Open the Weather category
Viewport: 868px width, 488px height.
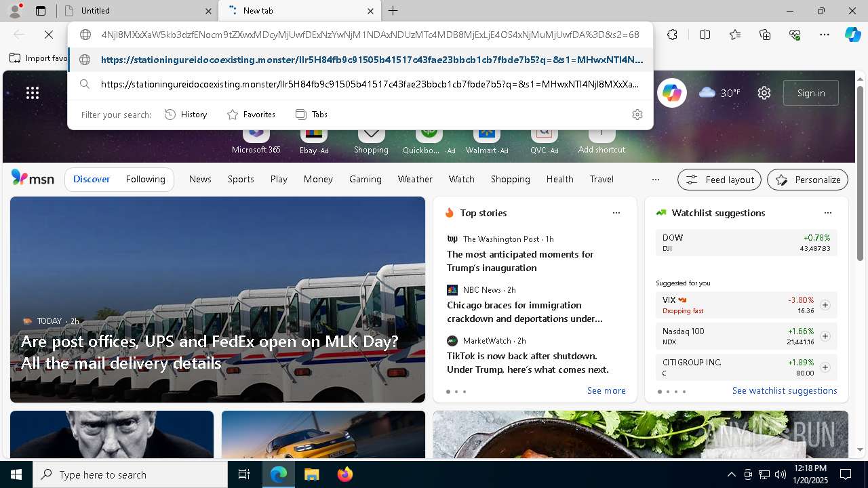tap(415, 179)
